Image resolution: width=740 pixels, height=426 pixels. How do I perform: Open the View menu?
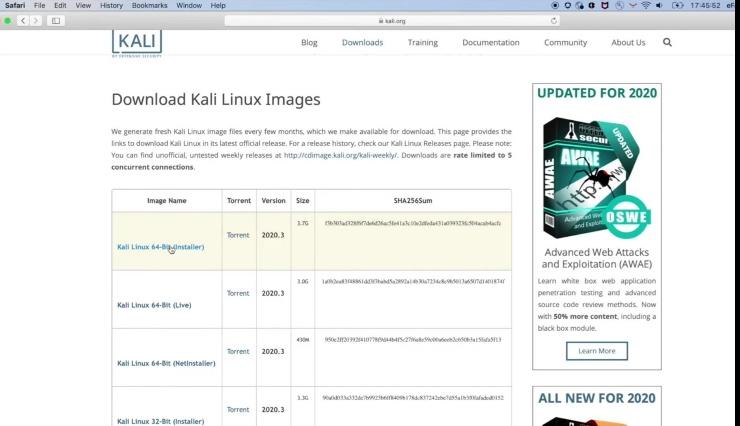click(83, 6)
